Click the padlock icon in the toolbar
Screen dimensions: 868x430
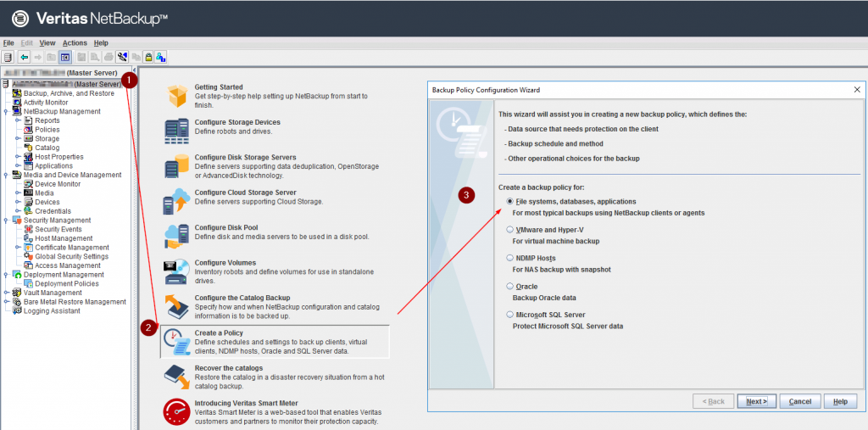[148, 57]
